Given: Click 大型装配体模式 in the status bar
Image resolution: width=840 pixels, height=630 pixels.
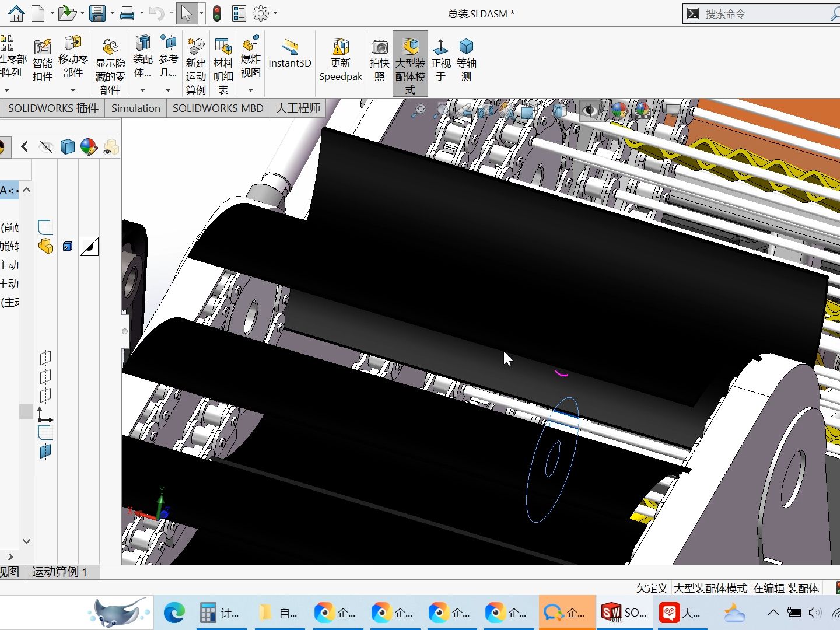Looking at the screenshot, I should (x=710, y=588).
